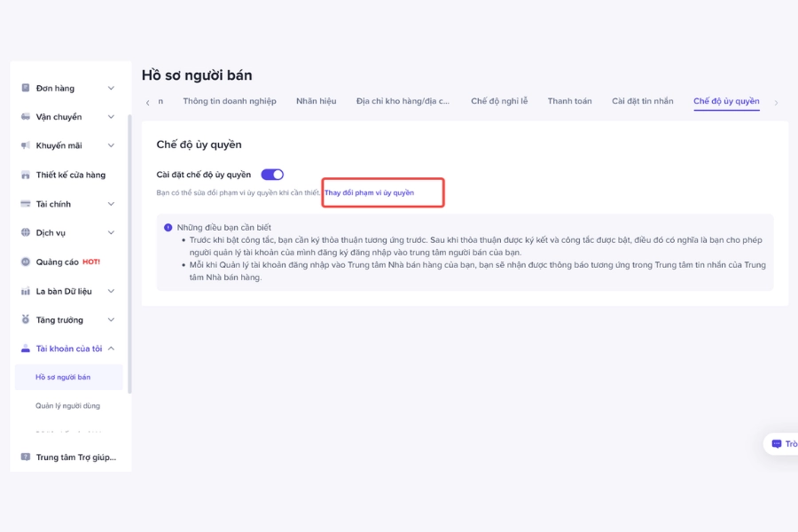Viewport: 798px width, 532px height.
Task: Open Thiết kế cửa hàng store icon
Action: coord(26,176)
